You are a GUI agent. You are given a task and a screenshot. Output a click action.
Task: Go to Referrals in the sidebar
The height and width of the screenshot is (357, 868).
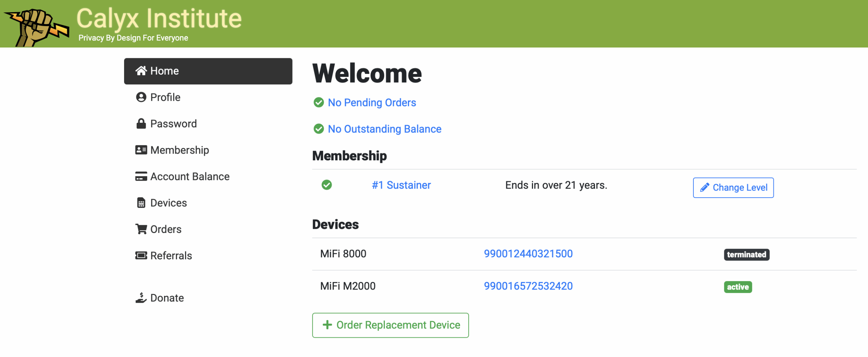click(208, 256)
